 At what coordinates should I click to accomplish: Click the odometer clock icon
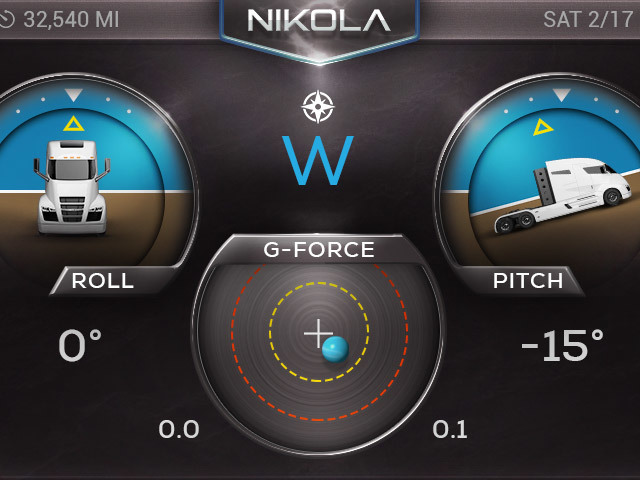tap(7, 20)
